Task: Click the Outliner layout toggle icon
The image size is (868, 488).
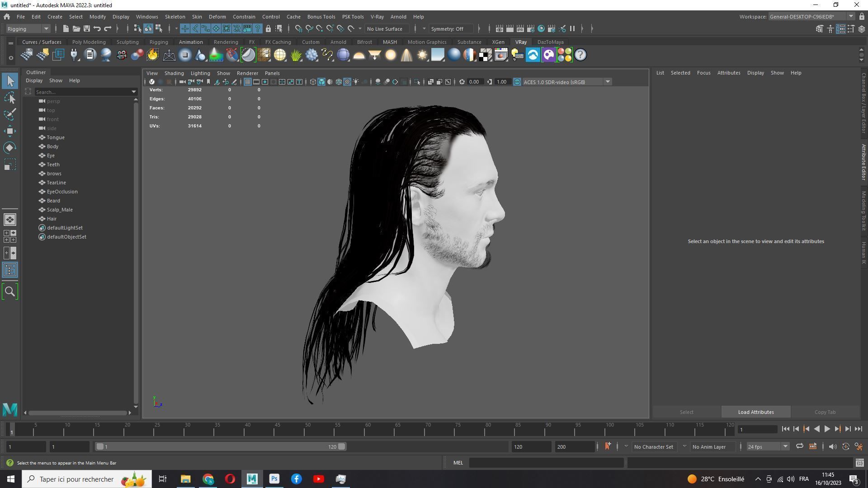Action: point(10,270)
